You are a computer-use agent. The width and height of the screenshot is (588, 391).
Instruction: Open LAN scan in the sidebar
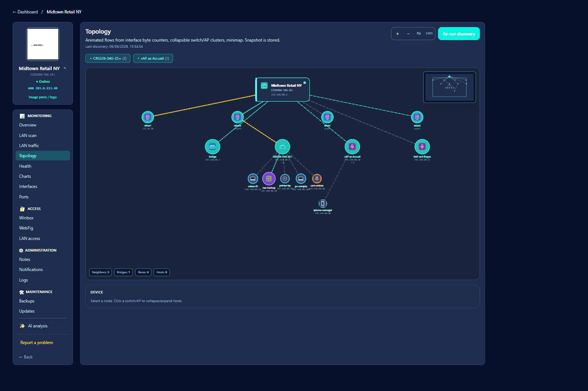click(43, 136)
